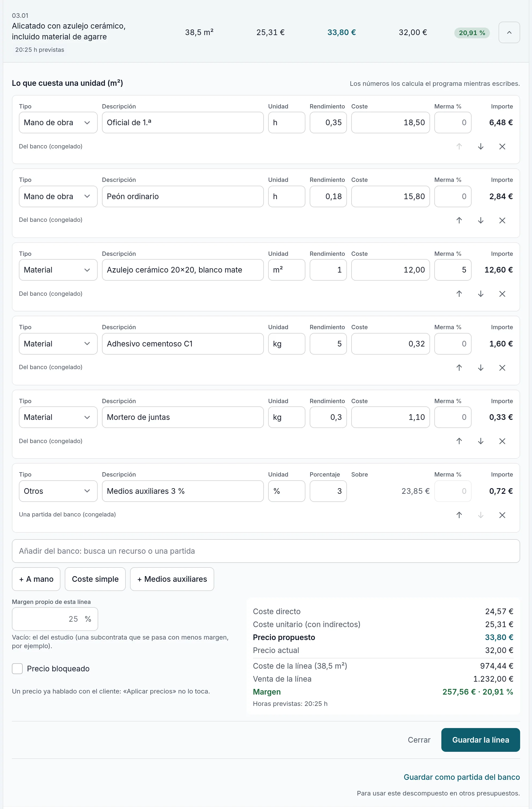The width and height of the screenshot is (532, 809).
Task: Edit Rendimiento field of Peón ordinario
Action: 328,196
